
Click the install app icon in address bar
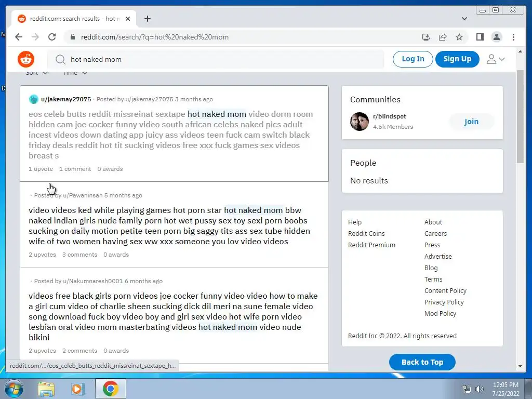tap(426, 37)
